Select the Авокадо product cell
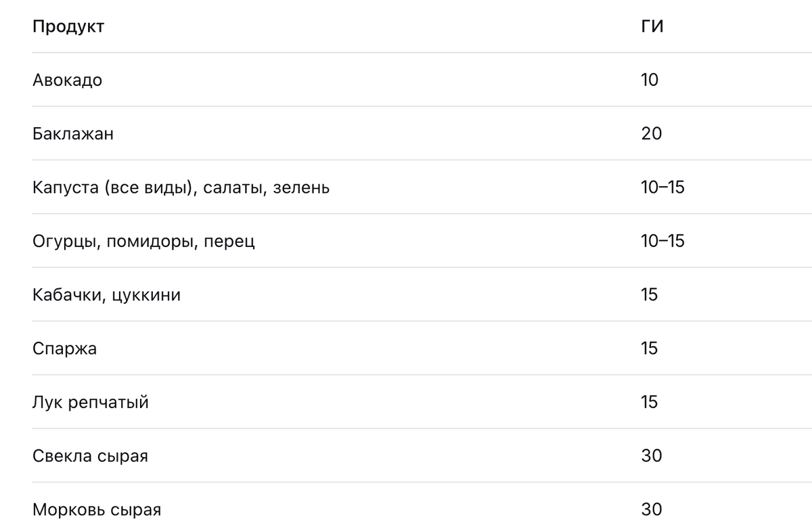 coord(68,80)
